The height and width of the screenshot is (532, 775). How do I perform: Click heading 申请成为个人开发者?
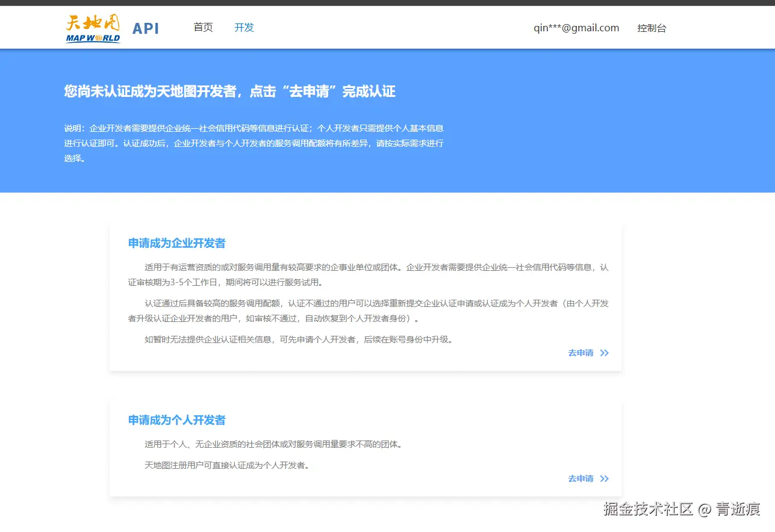177,420
